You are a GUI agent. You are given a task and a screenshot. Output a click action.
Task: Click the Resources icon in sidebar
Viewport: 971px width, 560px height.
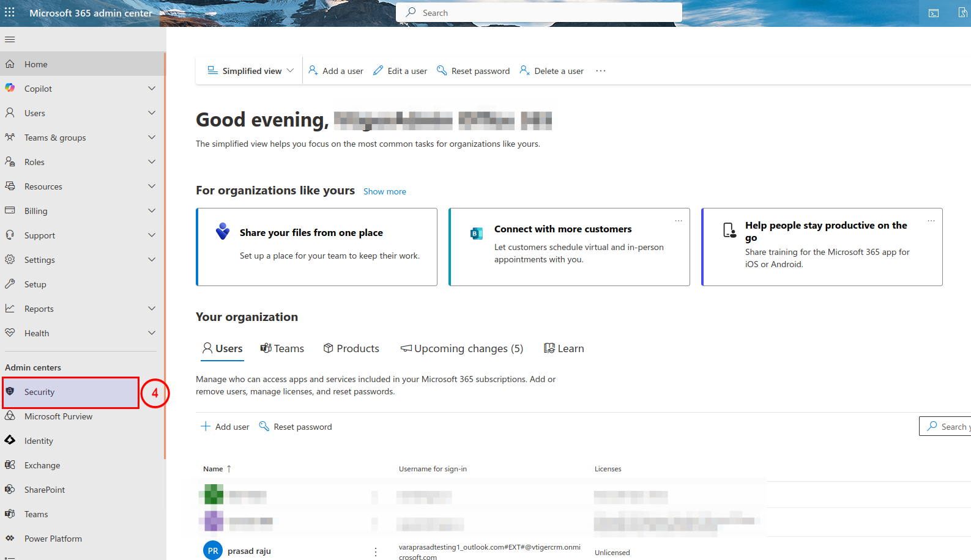point(10,186)
